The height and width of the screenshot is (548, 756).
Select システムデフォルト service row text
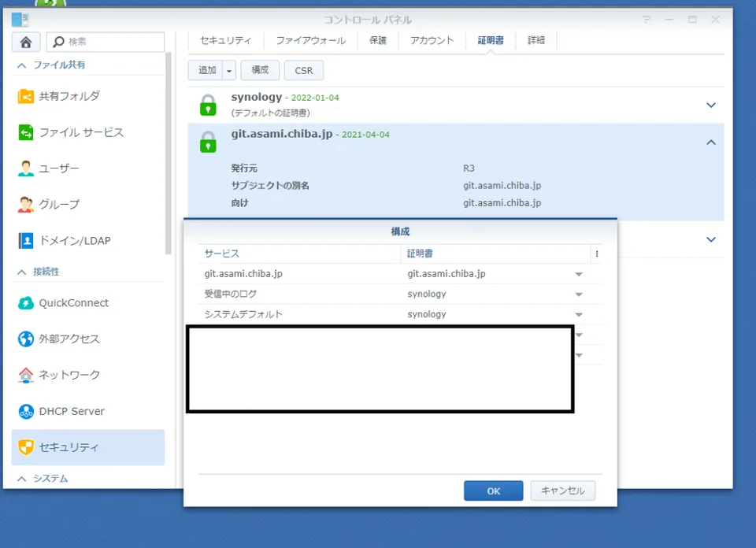click(243, 314)
